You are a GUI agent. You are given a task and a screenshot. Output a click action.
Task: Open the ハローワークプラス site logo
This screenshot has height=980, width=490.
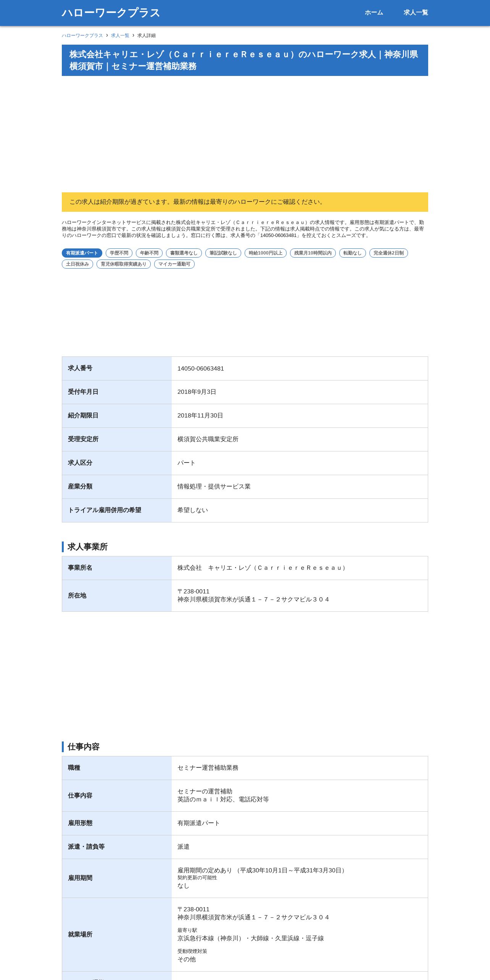111,13
